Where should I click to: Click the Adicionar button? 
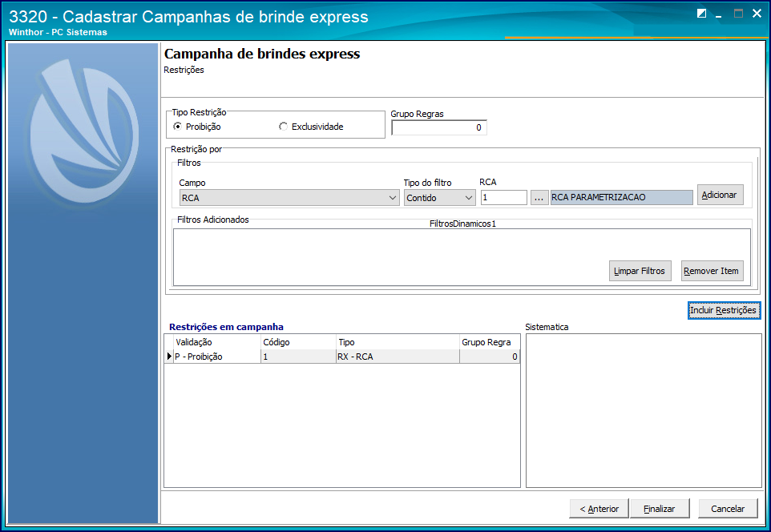tap(720, 195)
